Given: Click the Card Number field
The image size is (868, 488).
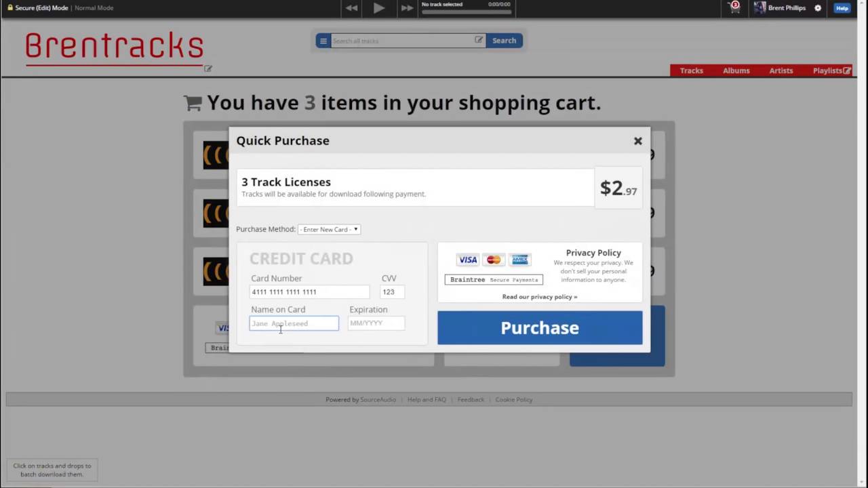Looking at the screenshot, I should coord(309,292).
